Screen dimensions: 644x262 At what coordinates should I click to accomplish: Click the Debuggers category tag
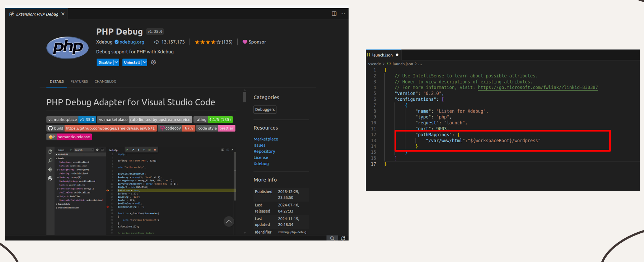265,110
